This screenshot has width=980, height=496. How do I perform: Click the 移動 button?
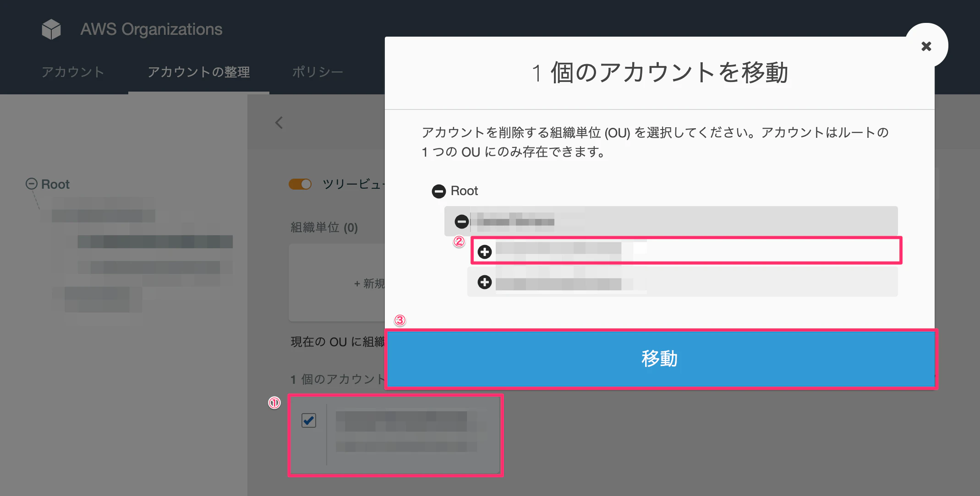tap(660, 359)
